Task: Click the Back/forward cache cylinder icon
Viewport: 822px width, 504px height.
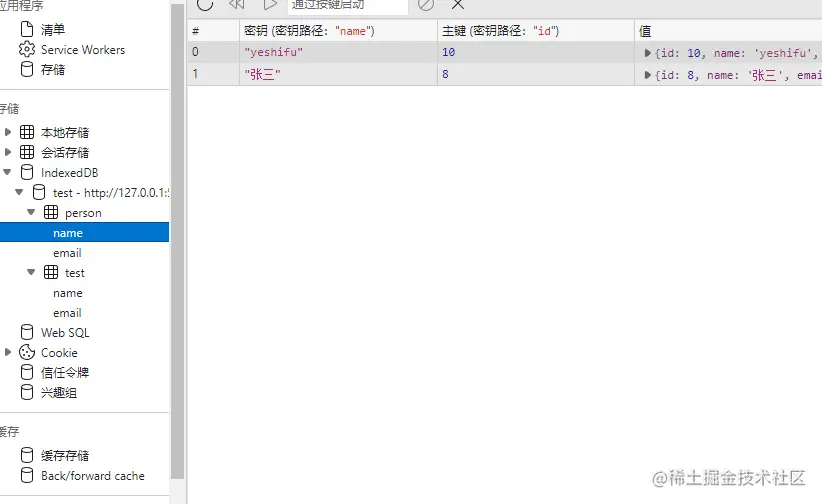Action: tap(27, 475)
